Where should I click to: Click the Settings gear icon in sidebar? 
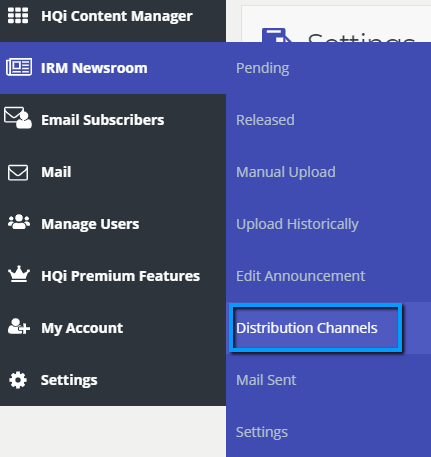(x=18, y=380)
